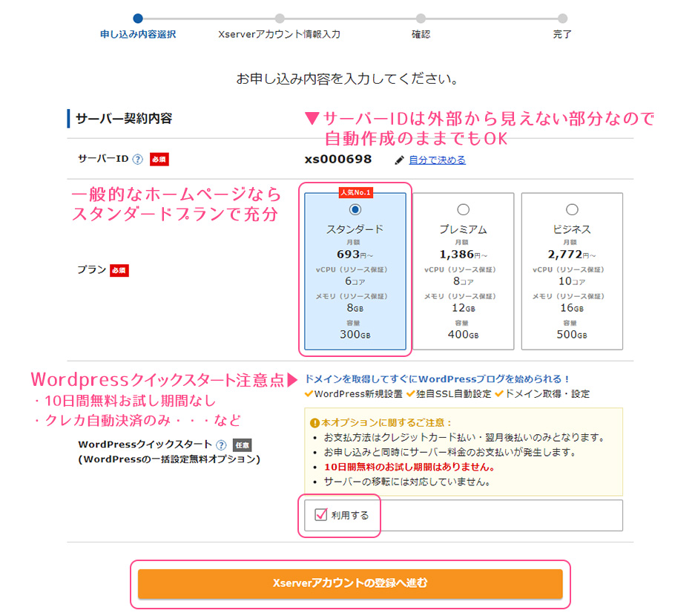Click the WordPress新規設置 feature text
This screenshot has height=616, width=695.
[x=358, y=394]
